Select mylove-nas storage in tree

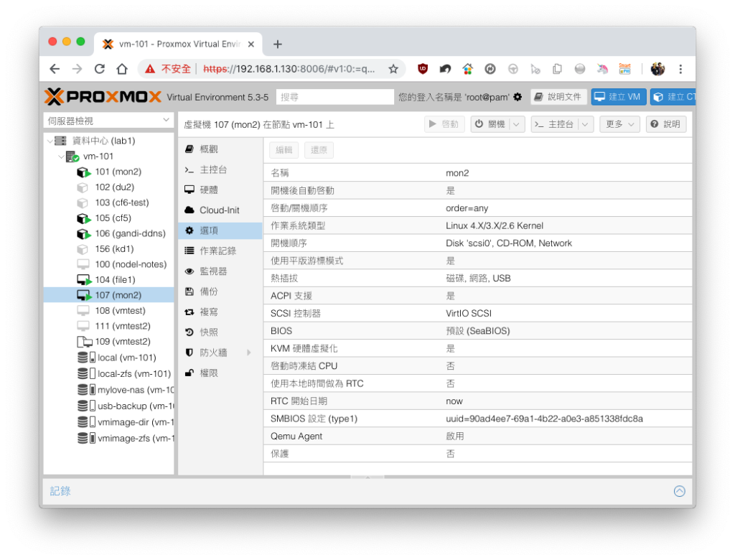126,390
